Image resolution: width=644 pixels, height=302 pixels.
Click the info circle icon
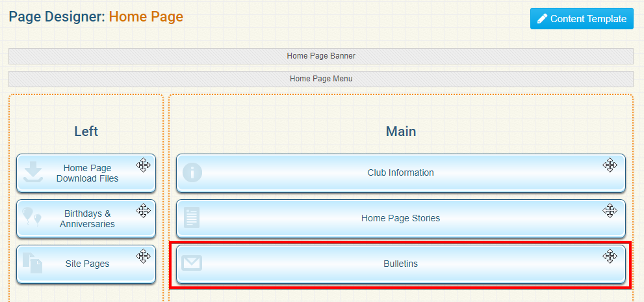point(192,172)
